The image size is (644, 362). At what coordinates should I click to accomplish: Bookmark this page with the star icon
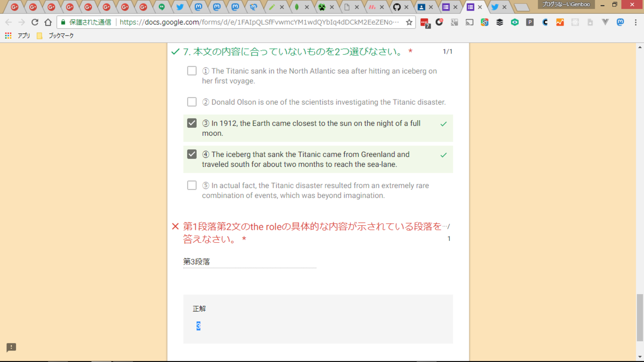(x=409, y=22)
